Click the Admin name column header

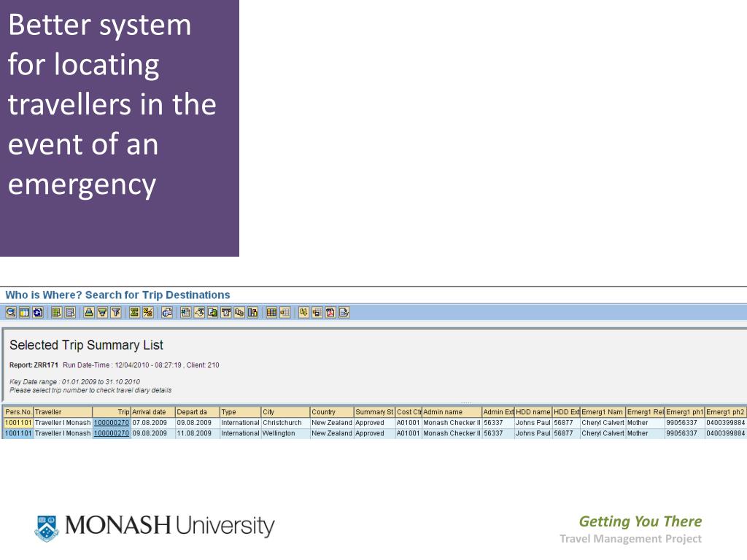pos(452,412)
